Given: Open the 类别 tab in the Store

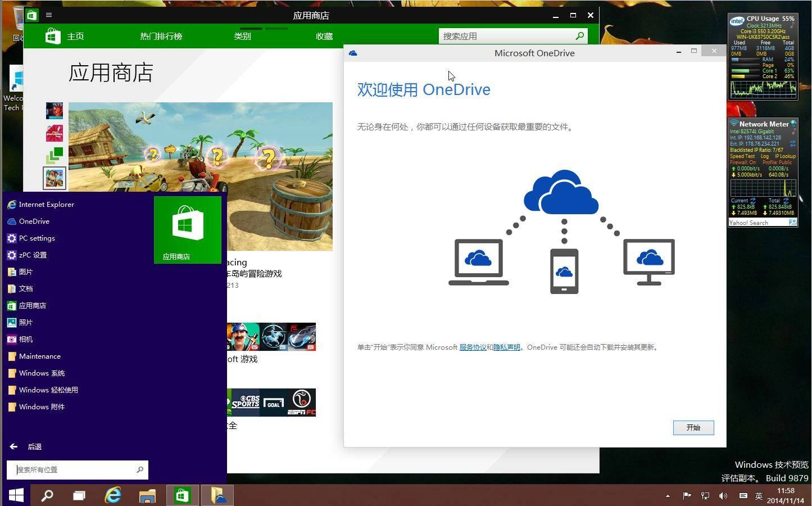Looking at the screenshot, I should tap(242, 36).
